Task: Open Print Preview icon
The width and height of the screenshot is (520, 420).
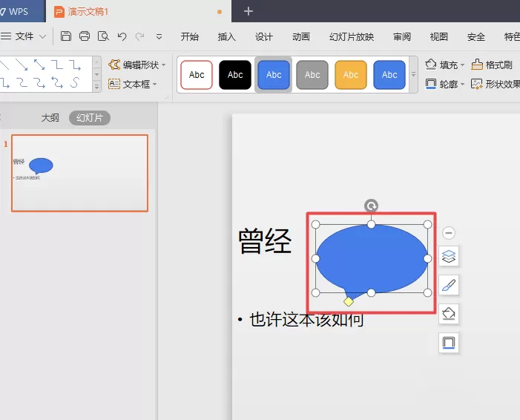Action: coord(103,36)
